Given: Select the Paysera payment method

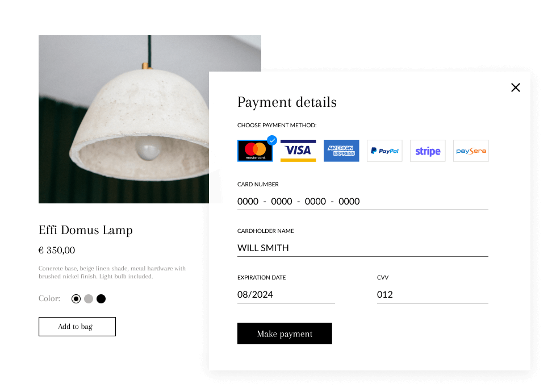Looking at the screenshot, I should tap(471, 151).
